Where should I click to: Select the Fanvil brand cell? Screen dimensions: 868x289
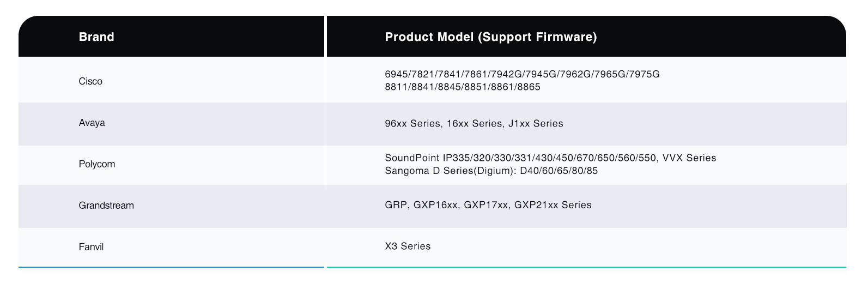[91, 247]
